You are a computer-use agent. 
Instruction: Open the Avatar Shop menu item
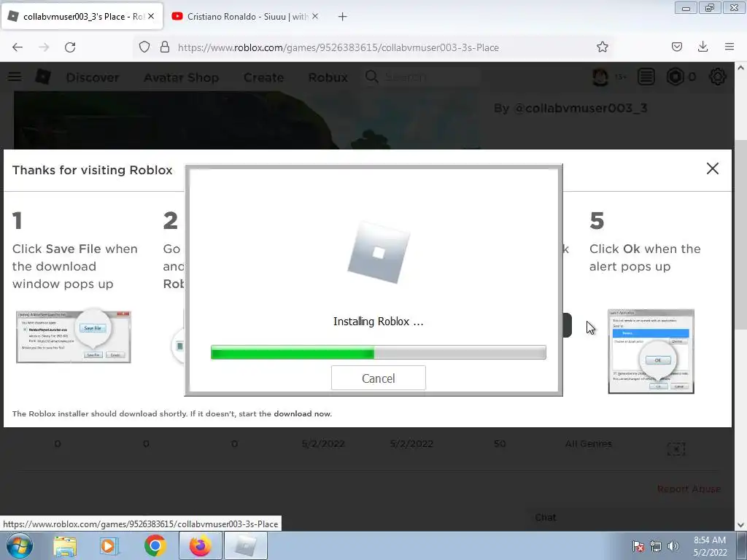click(x=181, y=77)
